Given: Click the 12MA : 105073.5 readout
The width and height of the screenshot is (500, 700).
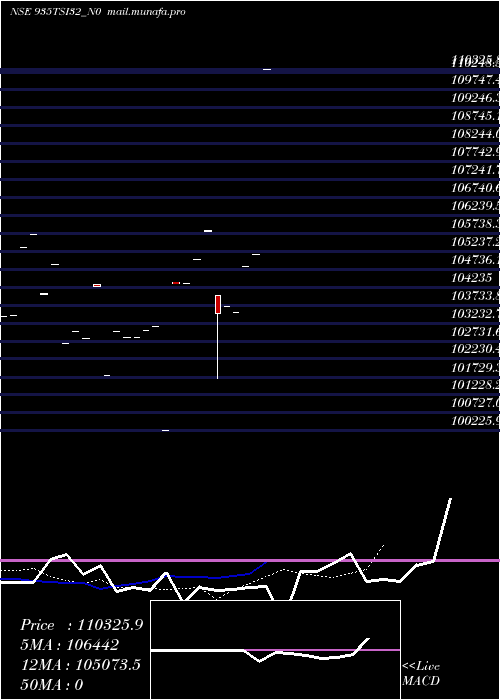Looking at the screenshot, I should click(81, 665).
